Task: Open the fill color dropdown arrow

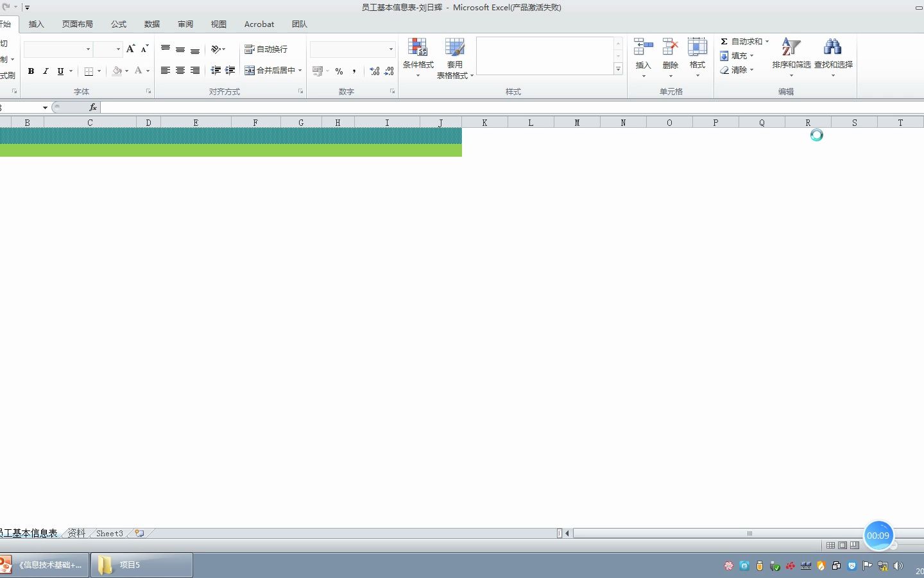Action: (126, 71)
